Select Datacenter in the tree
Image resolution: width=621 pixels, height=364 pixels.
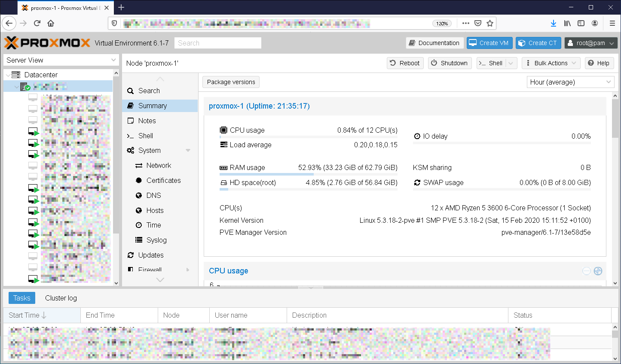point(41,75)
